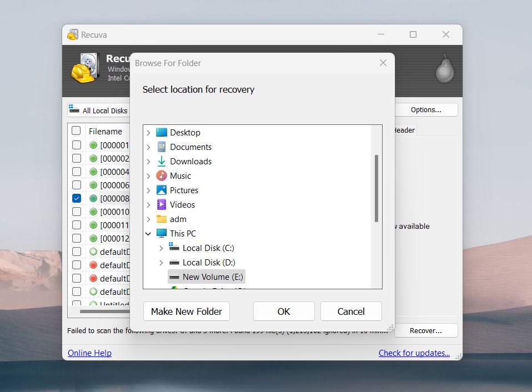Click the Piriform pear logo icon
This screenshot has height=392, width=532.
[x=445, y=69]
